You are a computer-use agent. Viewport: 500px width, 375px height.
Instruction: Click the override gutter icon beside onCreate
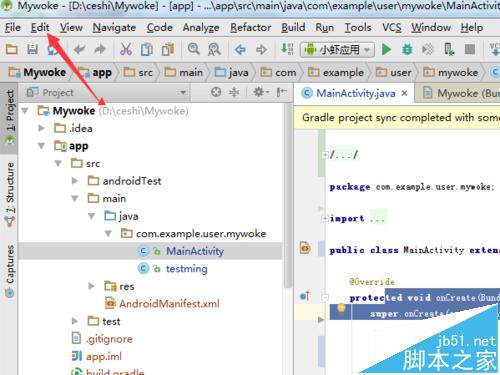[x=305, y=296]
